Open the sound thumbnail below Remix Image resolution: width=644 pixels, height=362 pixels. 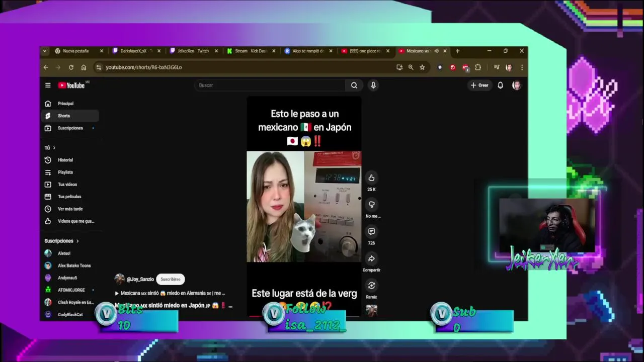pos(371,310)
